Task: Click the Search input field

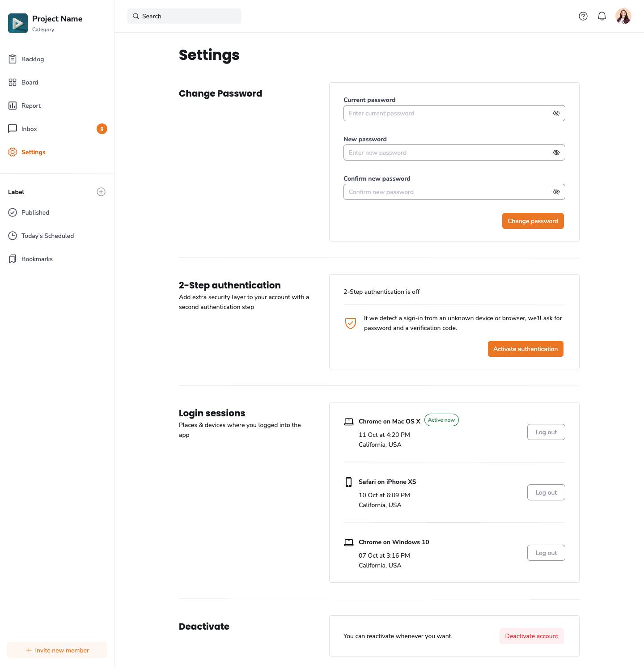Action: click(184, 16)
